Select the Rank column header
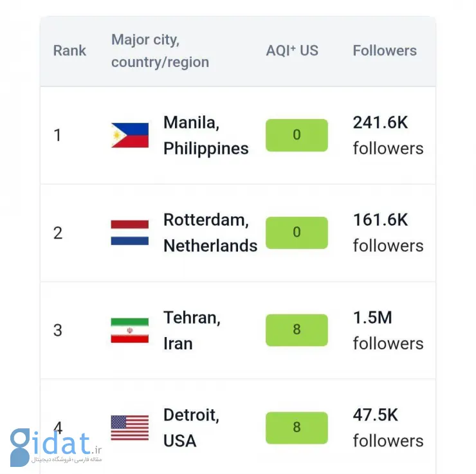 [x=69, y=51]
